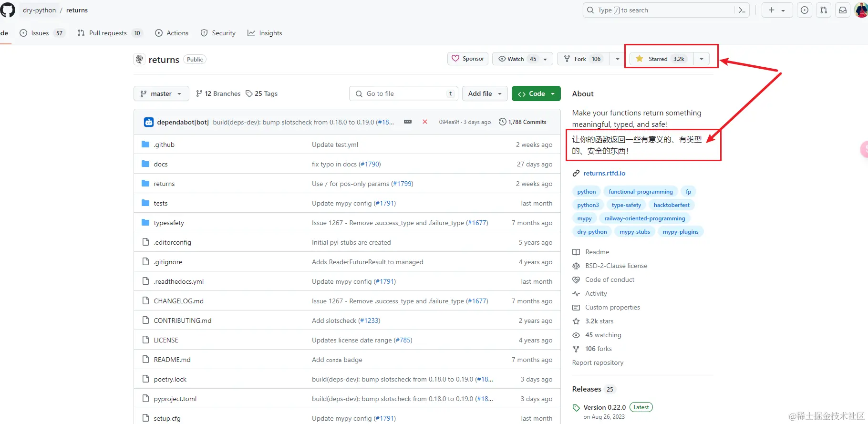
Task: Open the user avatar menu
Action: 861,10
